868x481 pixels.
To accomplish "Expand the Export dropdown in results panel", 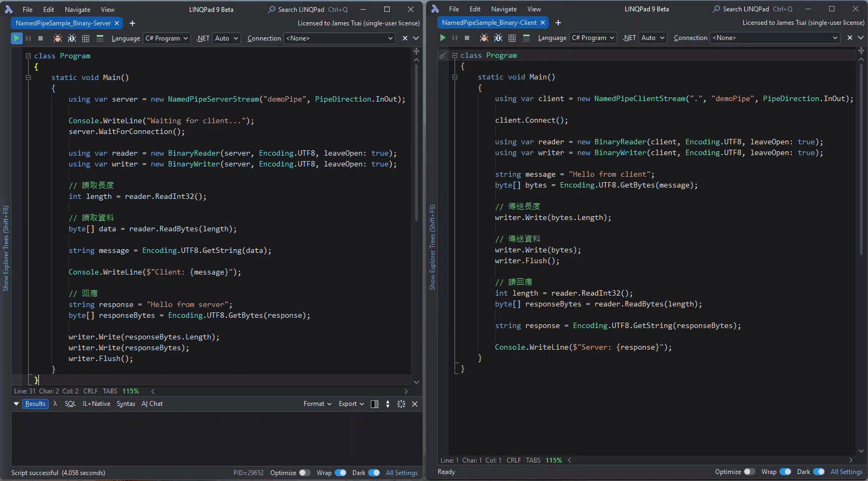I will tap(351, 404).
